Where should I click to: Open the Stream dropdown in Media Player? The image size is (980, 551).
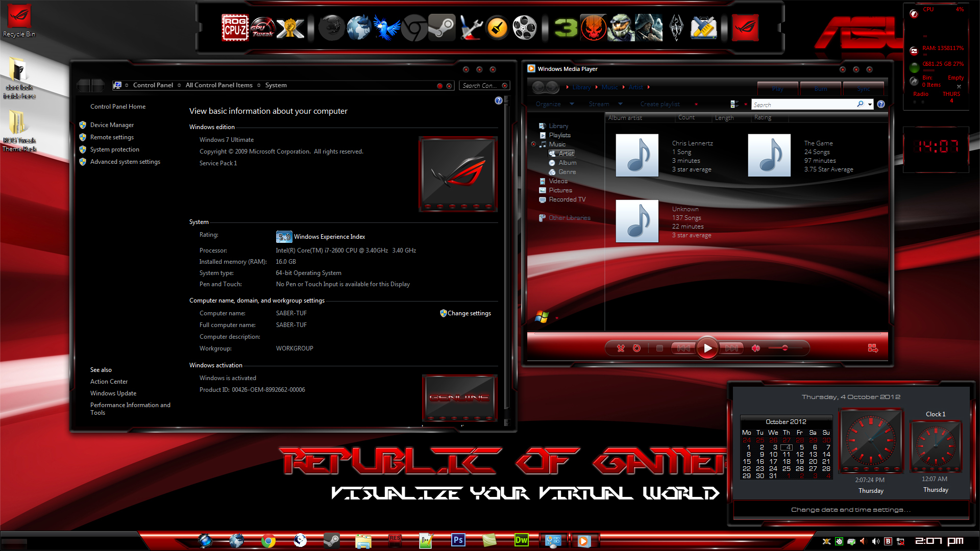pos(605,104)
